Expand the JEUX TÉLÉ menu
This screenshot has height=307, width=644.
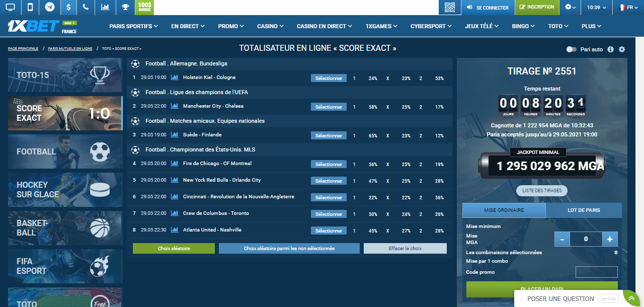click(x=482, y=26)
